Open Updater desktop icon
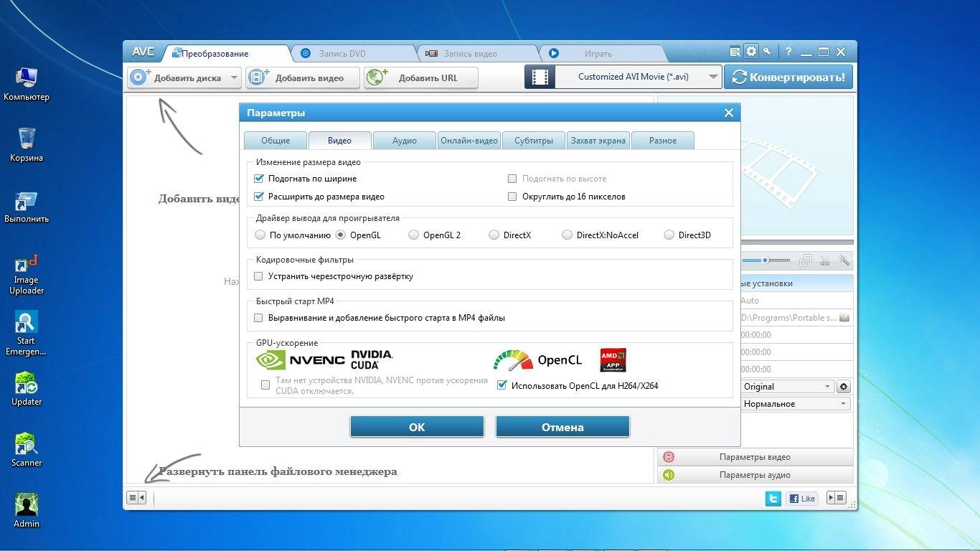This screenshot has width=980, height=551. [27, 389]
